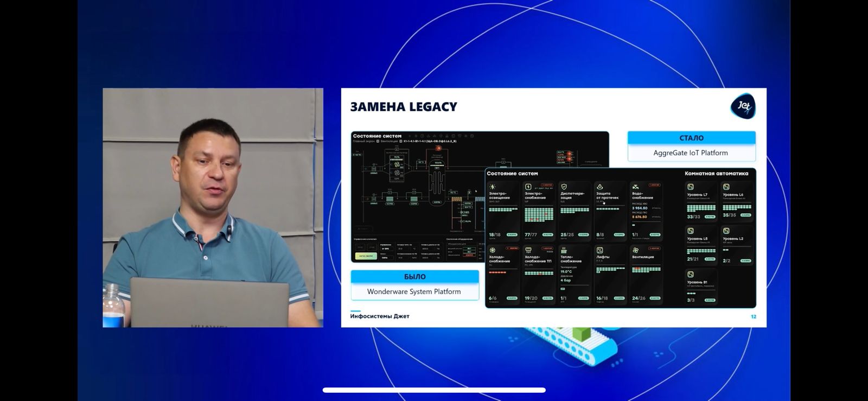Click the AggreGate IoT Platform box
Screen dimensions: 868x401
692,153
